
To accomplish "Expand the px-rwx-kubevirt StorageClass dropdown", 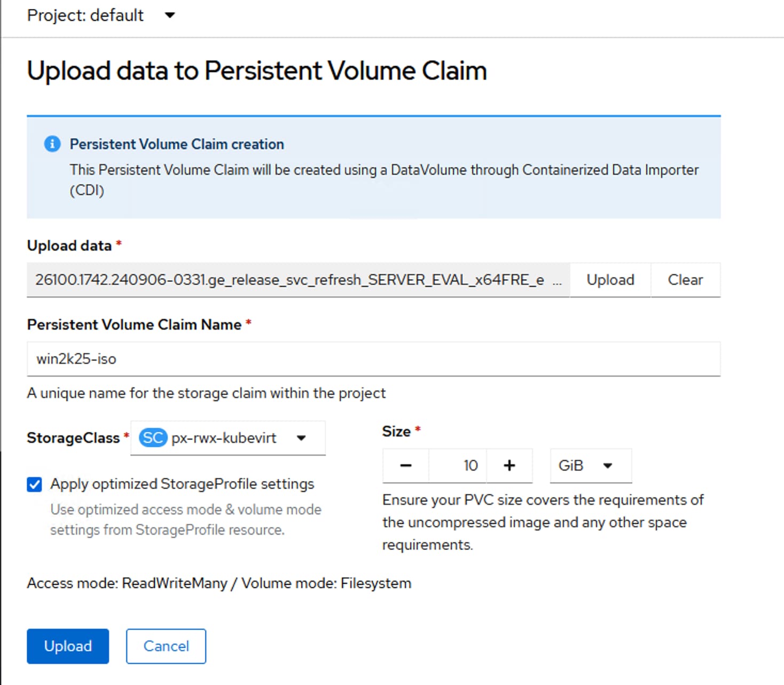I will [228, 438].
